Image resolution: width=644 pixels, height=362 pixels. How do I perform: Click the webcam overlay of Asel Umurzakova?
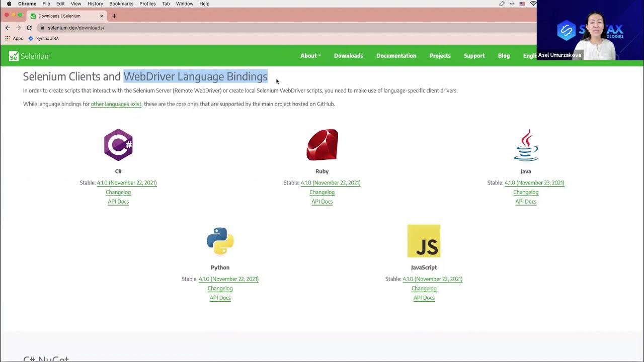590,30
